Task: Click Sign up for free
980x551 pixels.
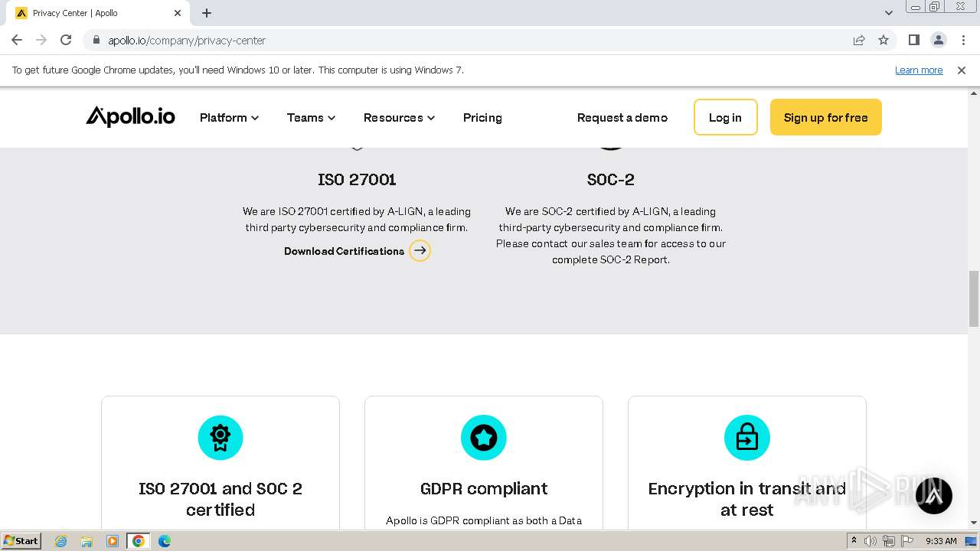Action: (826, 117)
